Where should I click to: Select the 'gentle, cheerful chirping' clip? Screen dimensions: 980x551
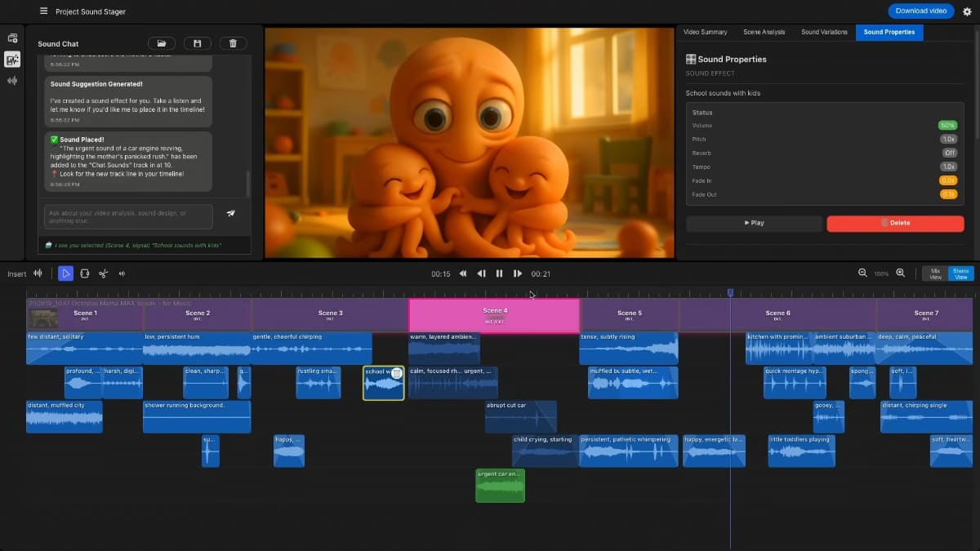312,348
